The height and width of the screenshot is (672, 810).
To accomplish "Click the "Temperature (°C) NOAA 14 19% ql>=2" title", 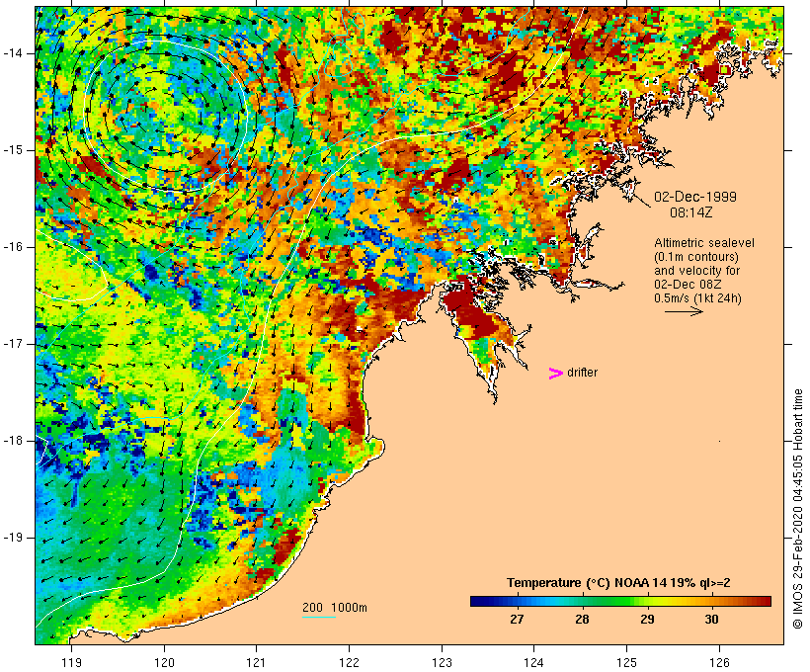I will tap(618, 583).
